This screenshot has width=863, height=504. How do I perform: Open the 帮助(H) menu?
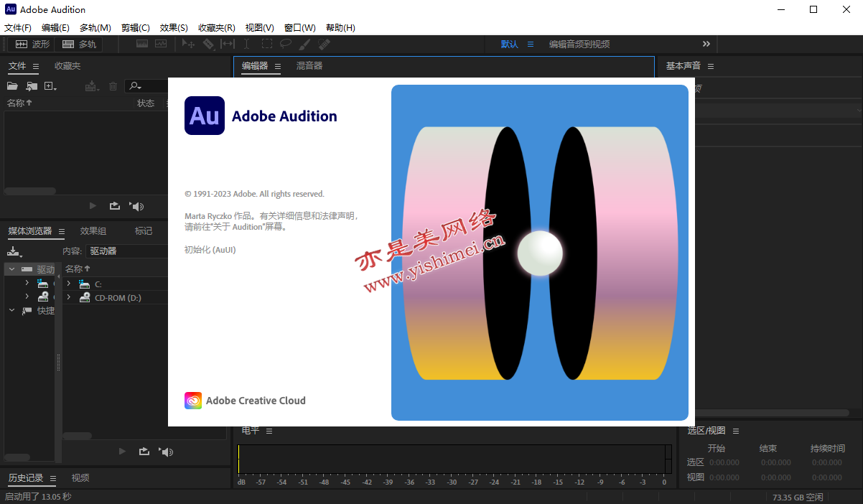340,28
